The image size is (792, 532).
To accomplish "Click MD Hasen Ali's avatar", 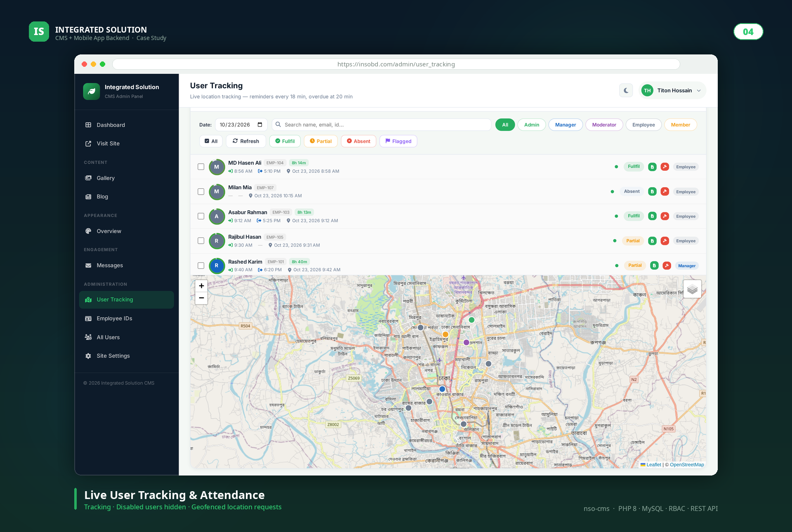I will point(217,167).
